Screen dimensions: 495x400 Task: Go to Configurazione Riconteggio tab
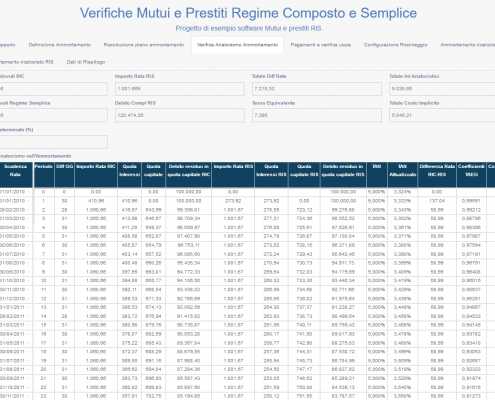pos(395,45)
